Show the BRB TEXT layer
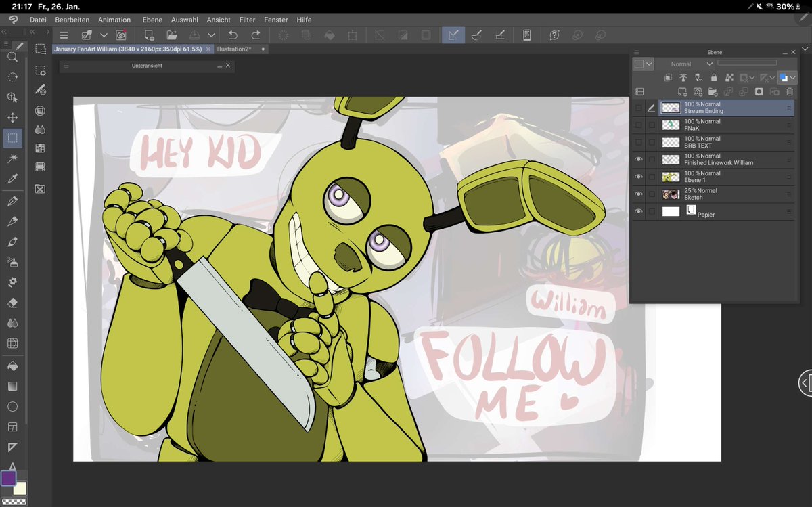This screenshot has height=507, width=812. click(639, 142)
